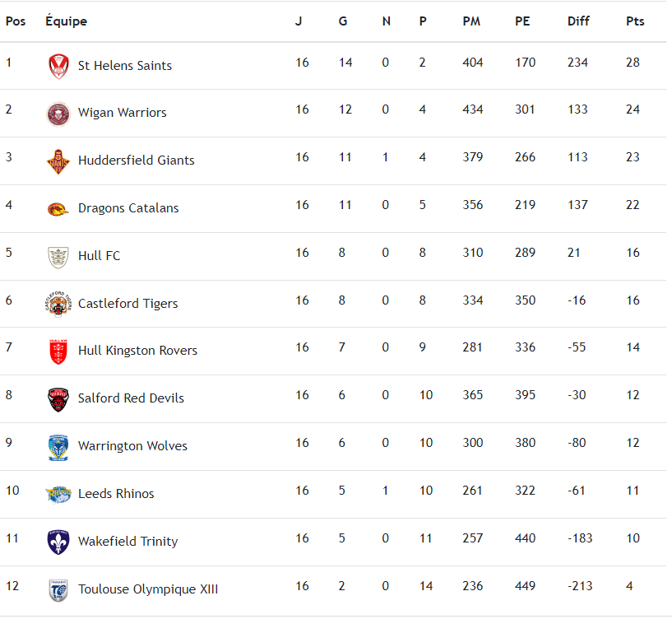Click the Hull FC crest icon

click(x=58, y=257)
